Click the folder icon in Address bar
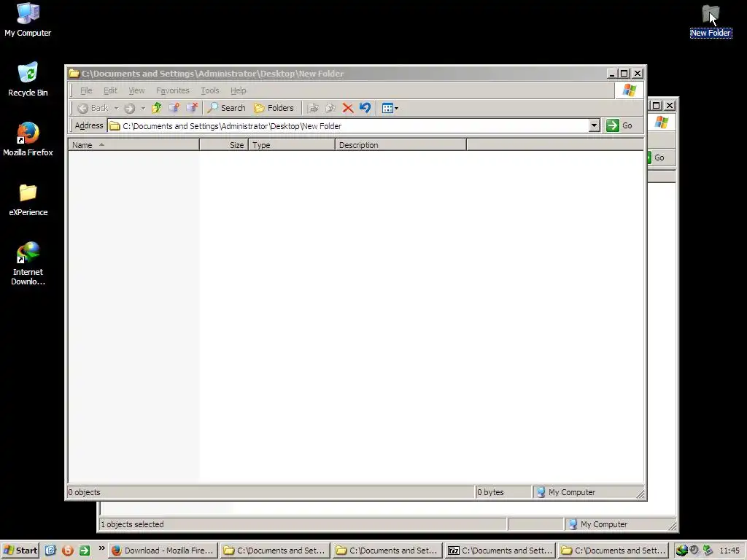Viewport: 747px width, 560px height. coord(115,126)
